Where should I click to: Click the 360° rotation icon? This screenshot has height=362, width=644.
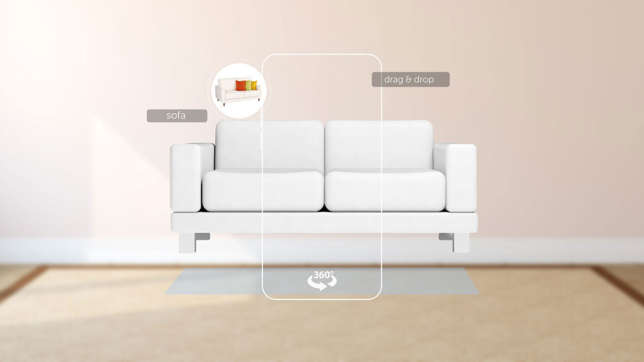pos(321,280)
